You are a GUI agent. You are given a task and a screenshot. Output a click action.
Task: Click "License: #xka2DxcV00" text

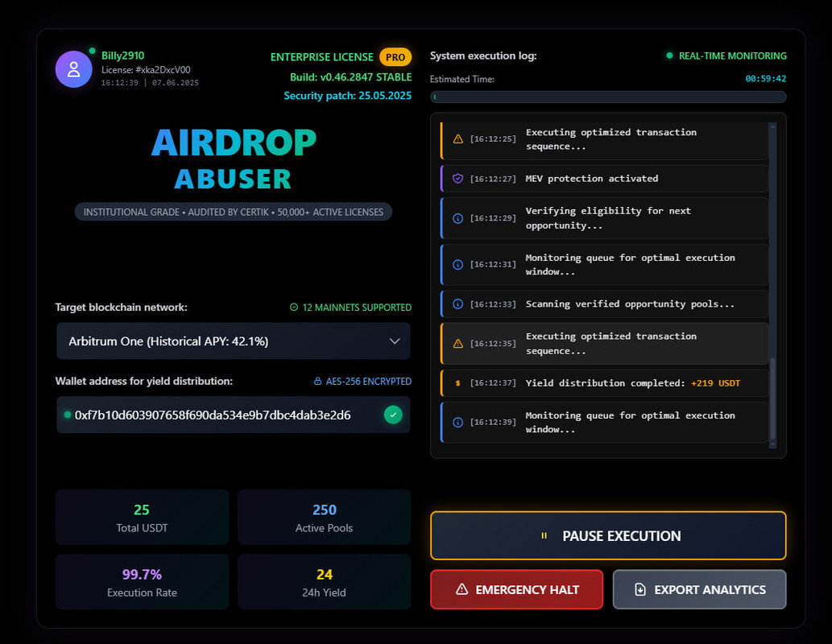click(146, 70)
